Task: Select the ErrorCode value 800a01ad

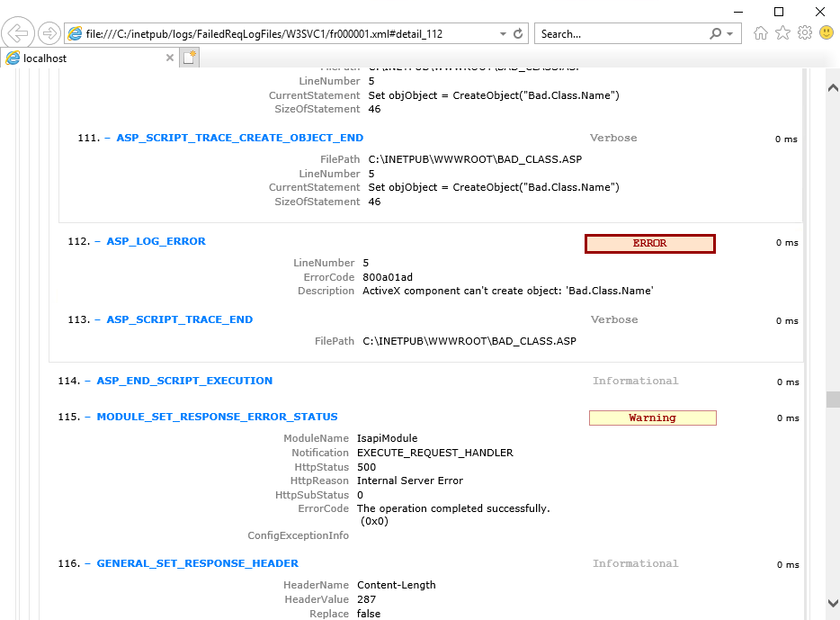Action: (x=388, y=277)
